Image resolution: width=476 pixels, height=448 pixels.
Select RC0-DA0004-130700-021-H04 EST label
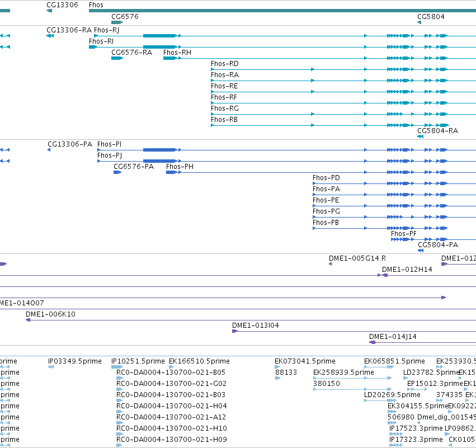click(172, 406)
